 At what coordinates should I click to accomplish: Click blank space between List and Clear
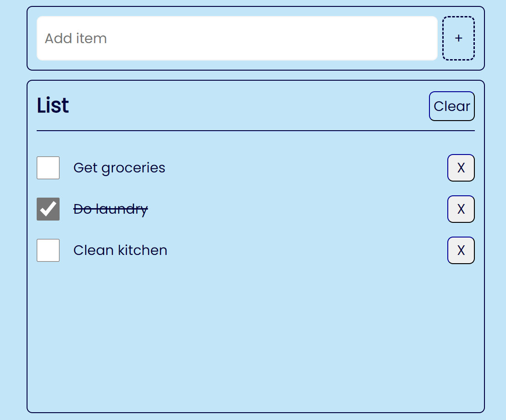[x=247, y=106]
